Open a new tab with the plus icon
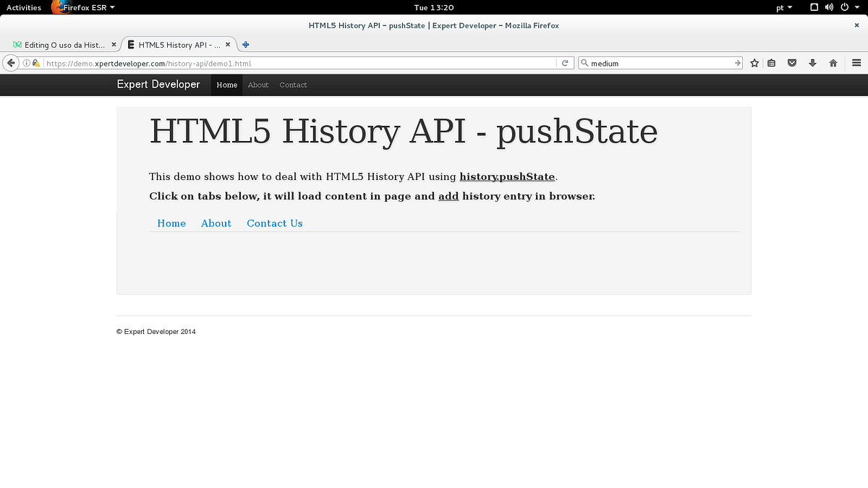The width and height of the screenshot is (868, 488). coord(244,44)
